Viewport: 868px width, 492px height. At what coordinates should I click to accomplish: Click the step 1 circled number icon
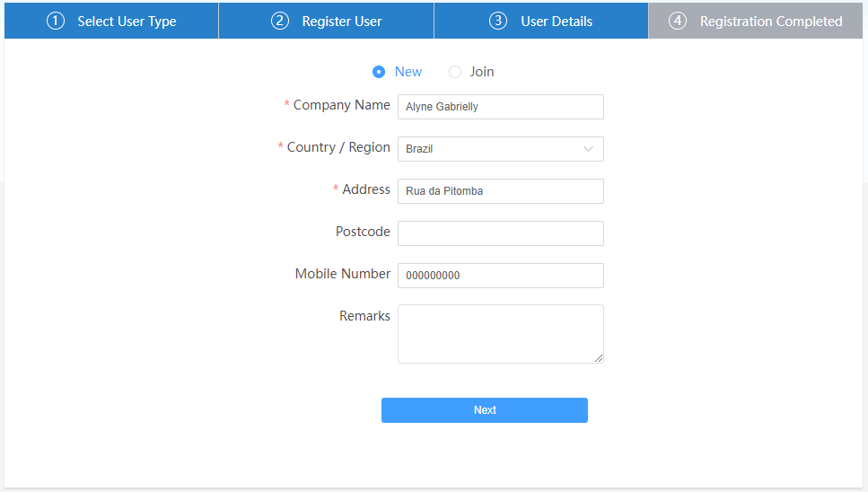(x=56, y=21)
